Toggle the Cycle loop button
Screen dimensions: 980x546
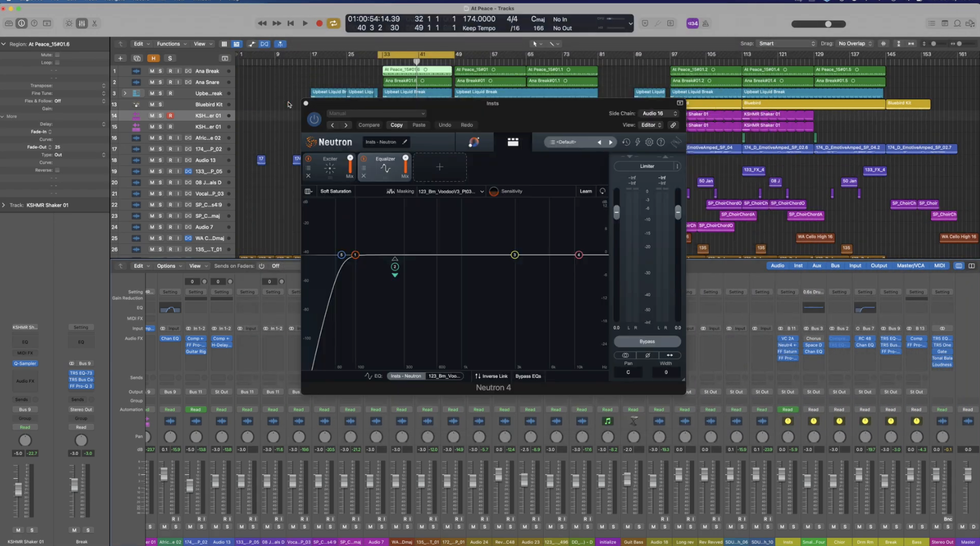coord(333,24)
